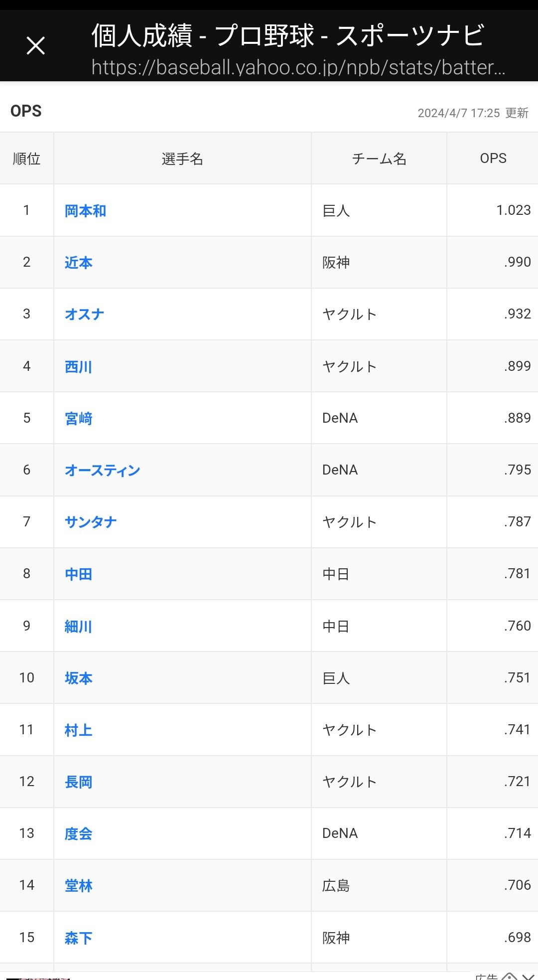Open player サンタナ profile link
This screenshot has height=980, width=538.
[90, 522]
